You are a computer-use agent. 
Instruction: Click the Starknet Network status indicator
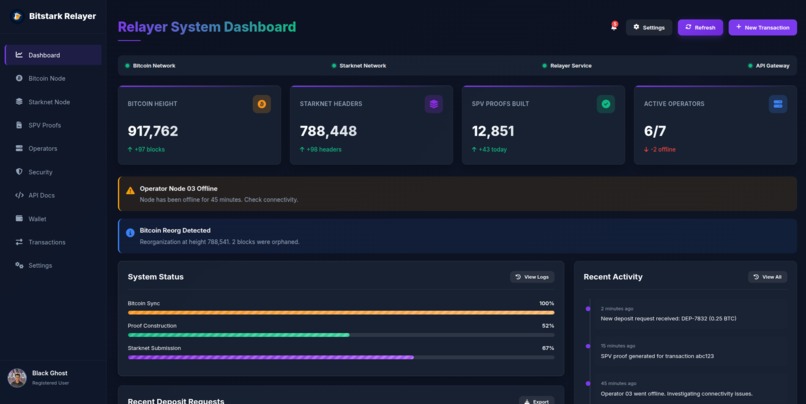tap(359, 66)
